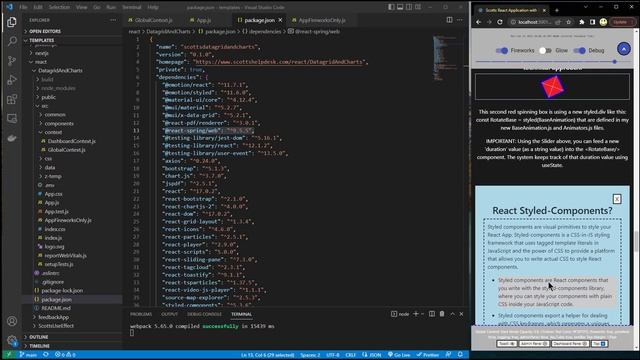640x360 pixels.
Task: Click the duration slider handle
Action: coord(614,62)
